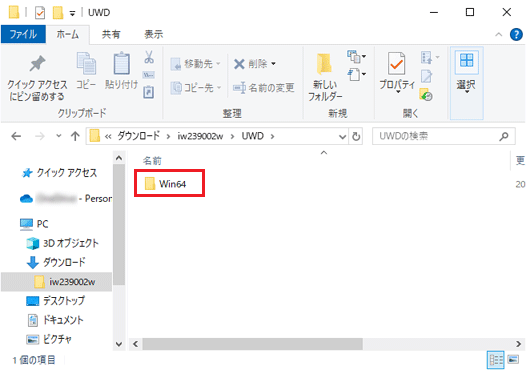
Task: Go up one folder level arrow
Action: coord(75,136)
